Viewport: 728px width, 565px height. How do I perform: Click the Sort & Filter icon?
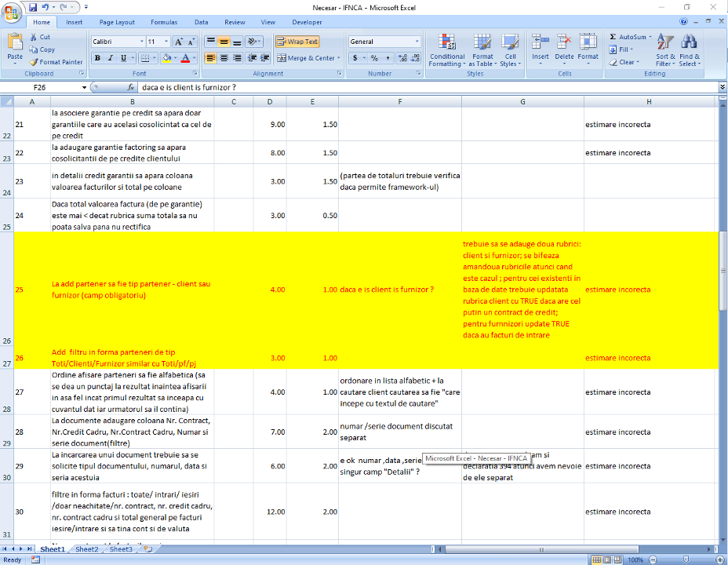click(x=665, y=50)
